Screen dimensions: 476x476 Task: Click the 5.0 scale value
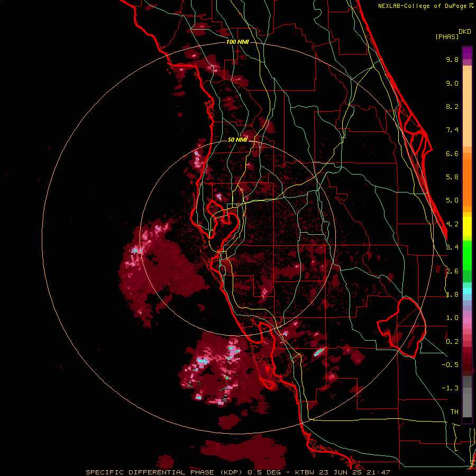click(452, 200)
